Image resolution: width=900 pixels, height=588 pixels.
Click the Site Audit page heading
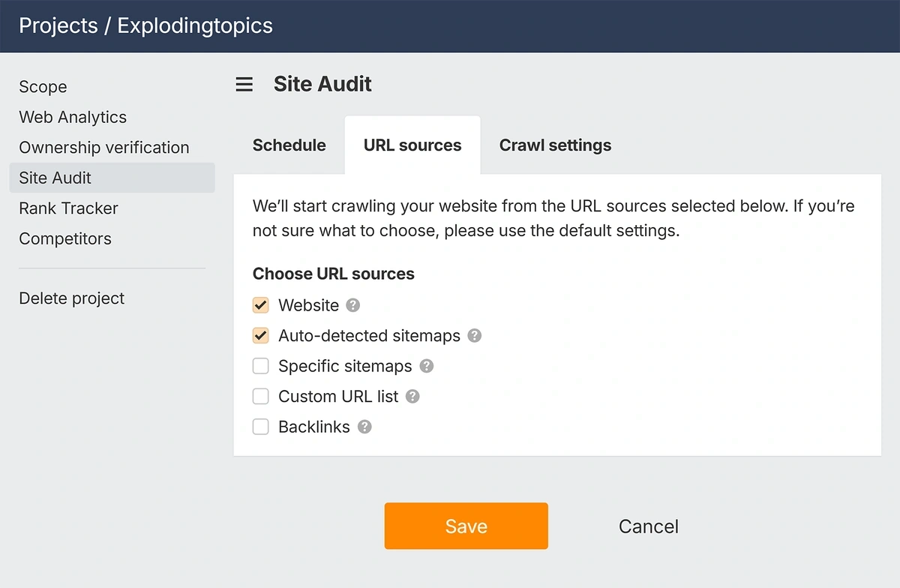tap(322, 84)
